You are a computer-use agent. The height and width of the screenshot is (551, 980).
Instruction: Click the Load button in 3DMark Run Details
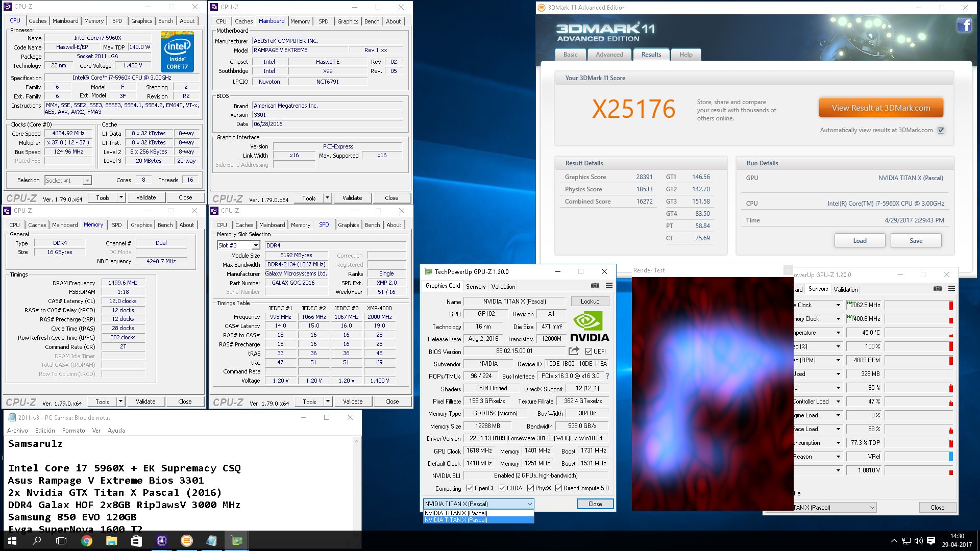click(x=860, y=241)
